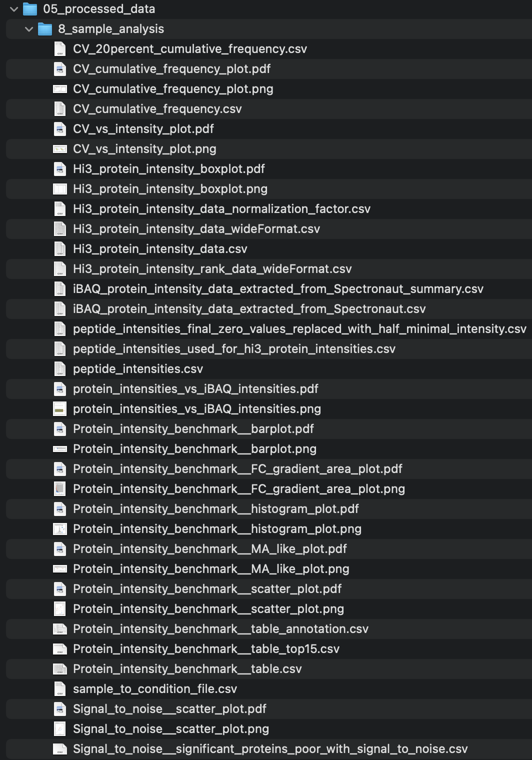
Task: Click PDF icon of protein_intensities_vs_iBAQ_intensities.pdf
Action: [60, 389]
